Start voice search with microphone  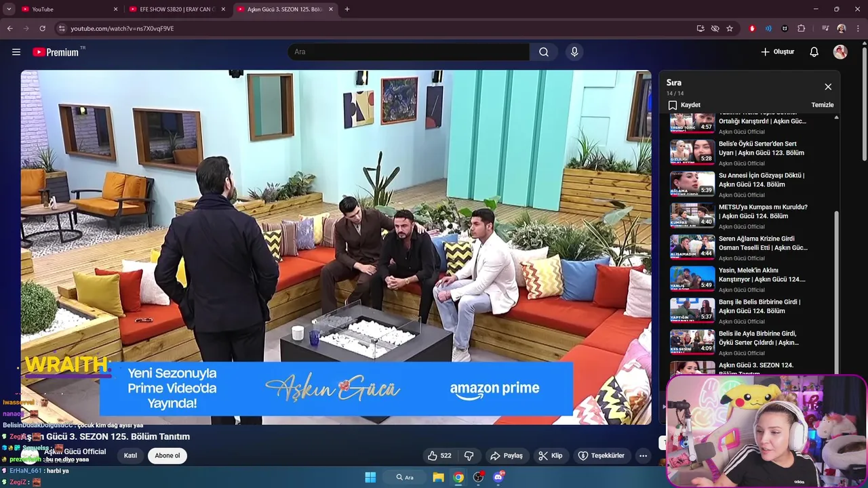pos(574,52)
